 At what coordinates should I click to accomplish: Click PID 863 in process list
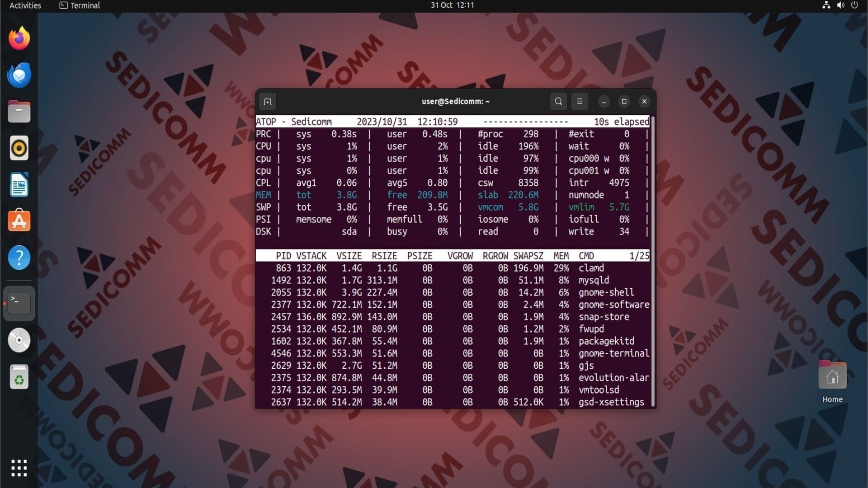click(283, 268)
